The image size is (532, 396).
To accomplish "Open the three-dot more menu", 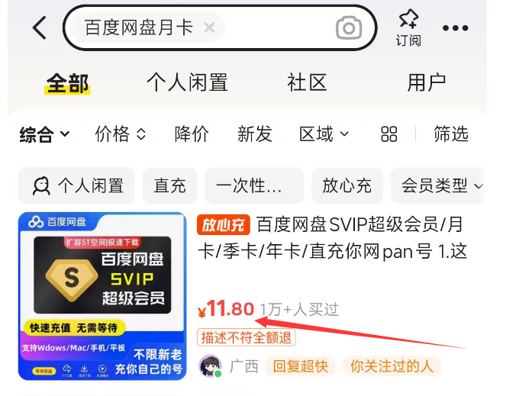I will 456,27.
